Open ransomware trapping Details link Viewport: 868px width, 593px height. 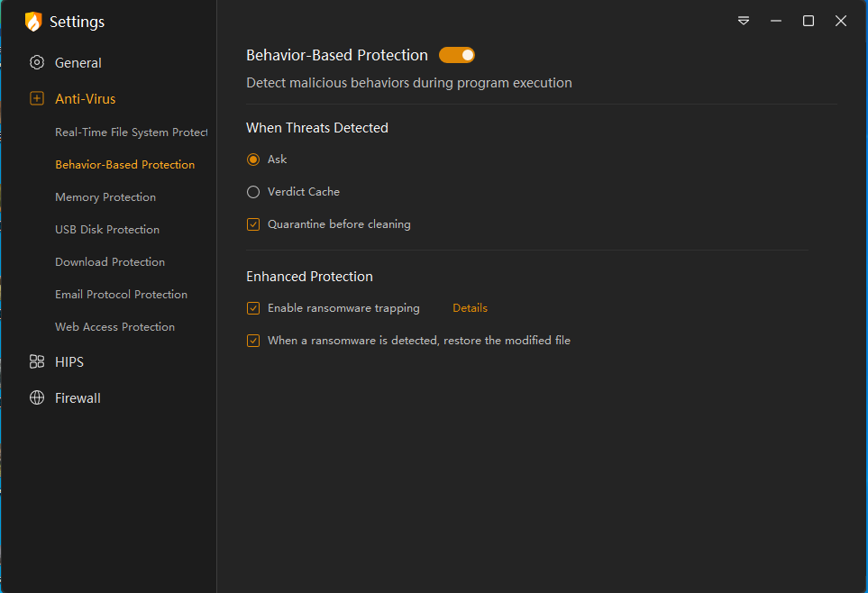pos(470,308)
